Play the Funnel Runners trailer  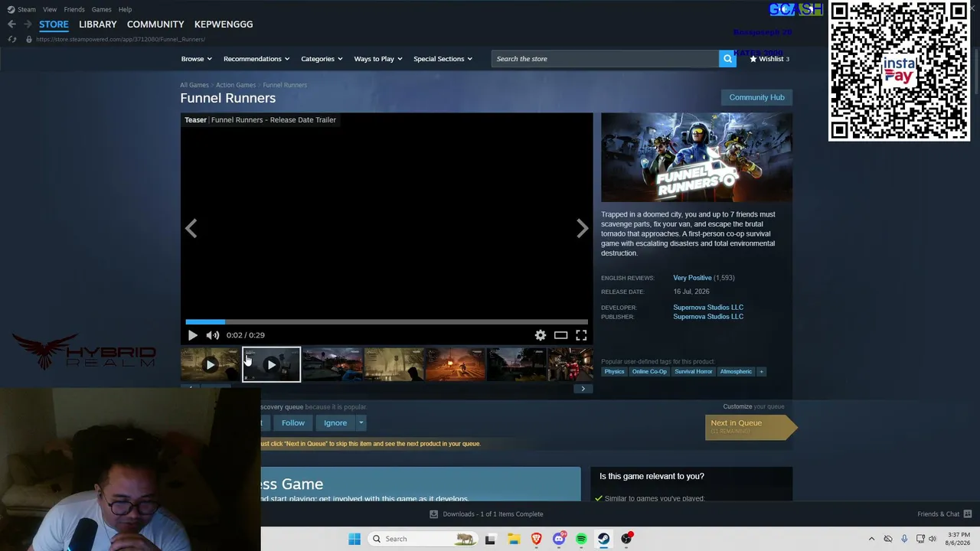(192, 335)
